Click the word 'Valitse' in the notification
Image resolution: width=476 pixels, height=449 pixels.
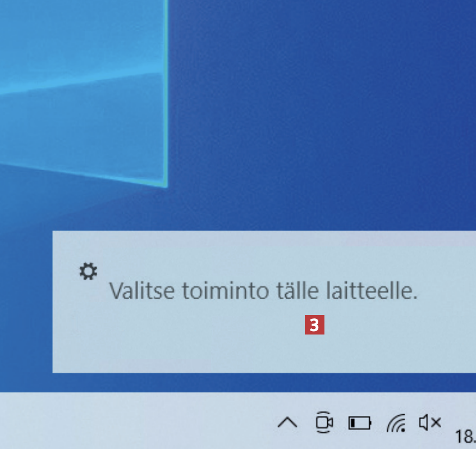(x=142, y=291)
